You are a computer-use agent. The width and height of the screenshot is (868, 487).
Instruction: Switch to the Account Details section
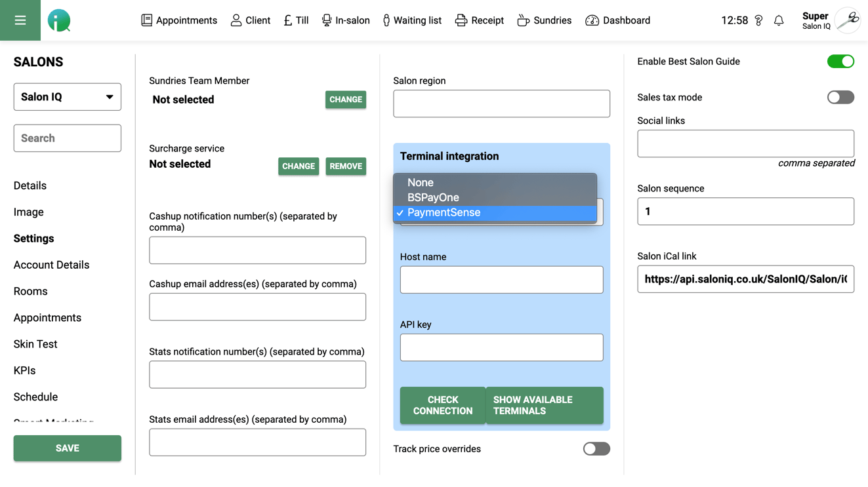coord(51,265)
